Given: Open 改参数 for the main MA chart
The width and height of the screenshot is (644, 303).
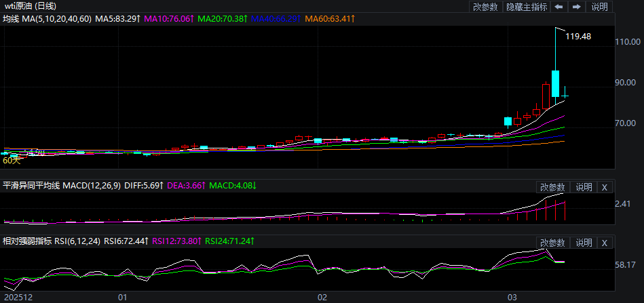Looking at the screenshot, I should 485,7.
